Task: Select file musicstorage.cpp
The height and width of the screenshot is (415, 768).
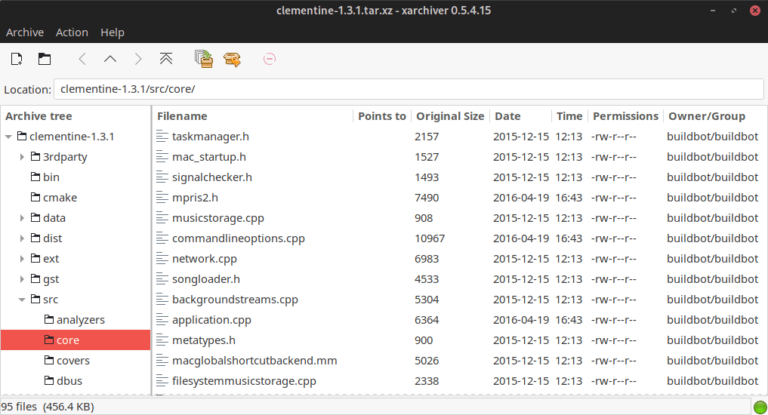Action: [218, 218]
